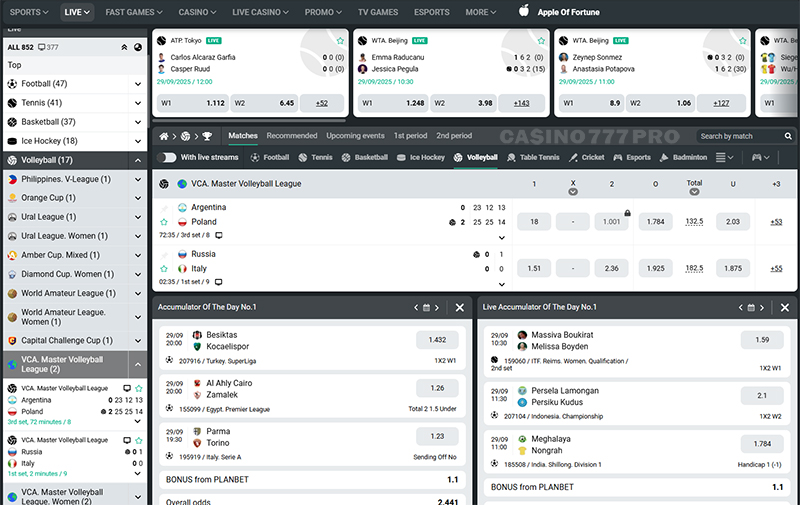The width and height of the screenshot is (800, 505).
Task: Click Search by match input field
Action: (x=740, y=136)
